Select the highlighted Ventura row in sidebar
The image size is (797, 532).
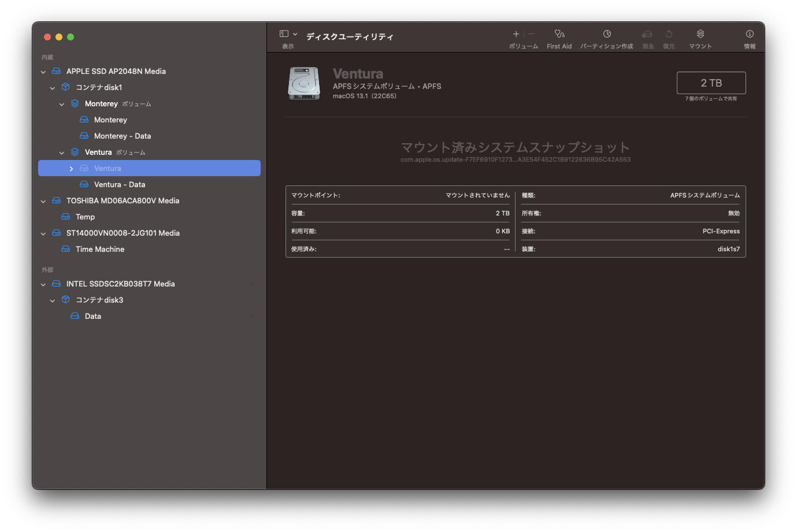tap(149, 168)
